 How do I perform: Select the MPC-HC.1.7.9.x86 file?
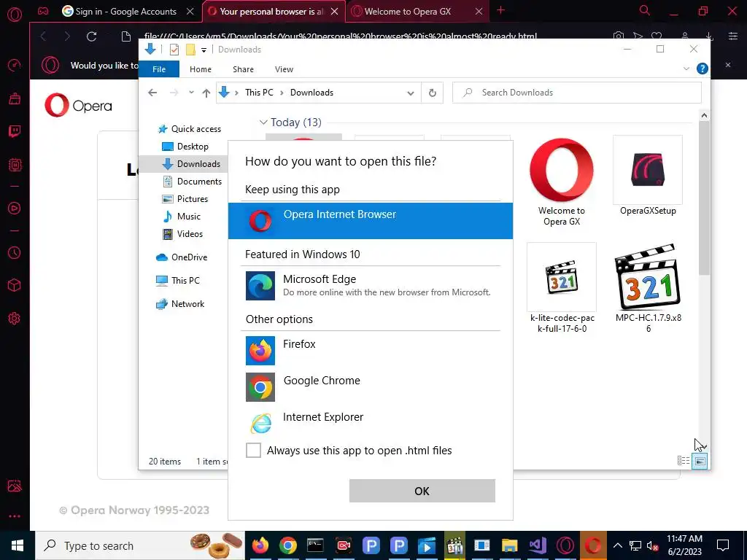click(x=648, y=288)
